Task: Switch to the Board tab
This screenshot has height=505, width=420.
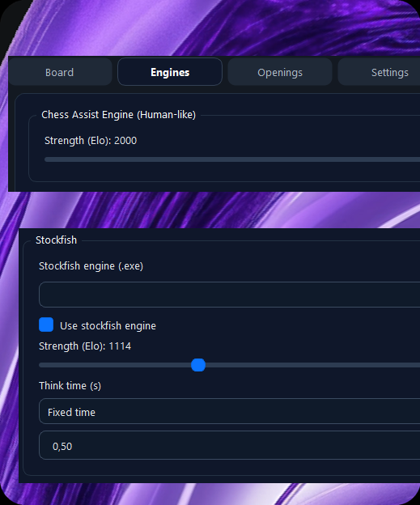Action: (60, 72)
